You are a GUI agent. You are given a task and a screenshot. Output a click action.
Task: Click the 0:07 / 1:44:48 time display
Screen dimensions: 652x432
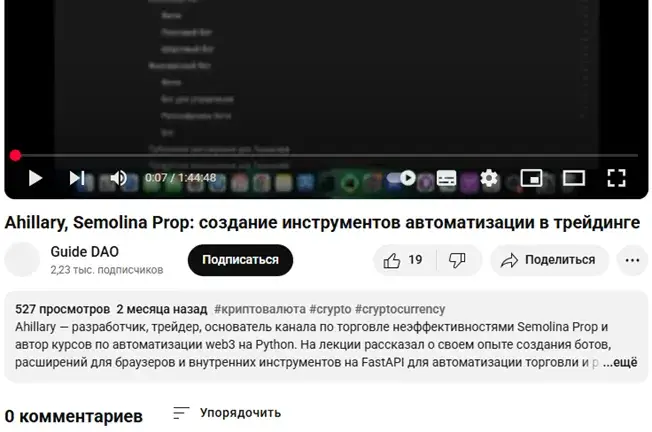point(180,178)
